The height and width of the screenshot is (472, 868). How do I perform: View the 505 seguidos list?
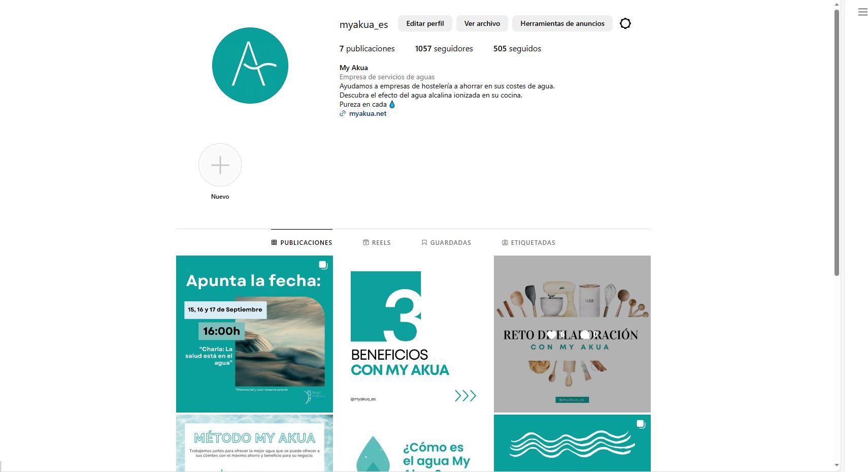tap(517, 49)
